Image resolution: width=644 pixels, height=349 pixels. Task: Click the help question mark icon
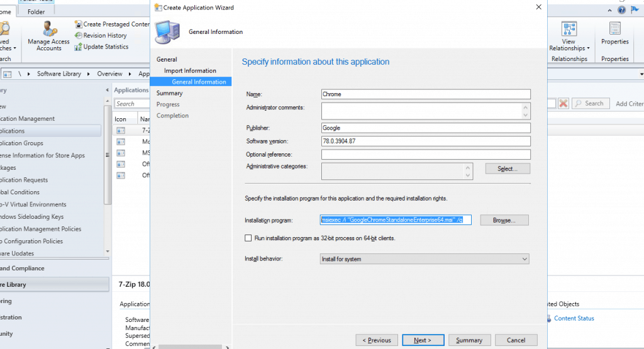pos(621,11)
